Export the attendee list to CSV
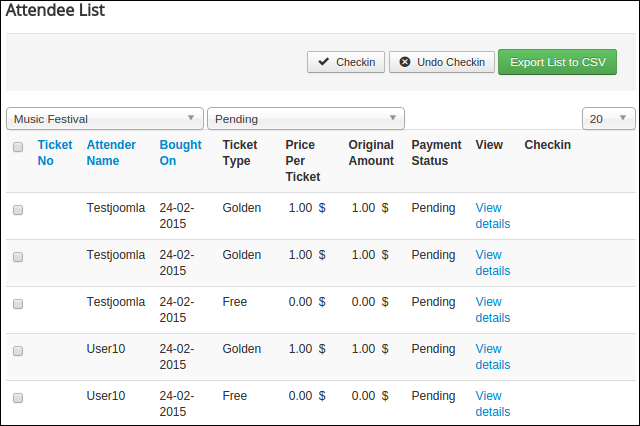Screen dimensions: 640x426 (557, 62)
